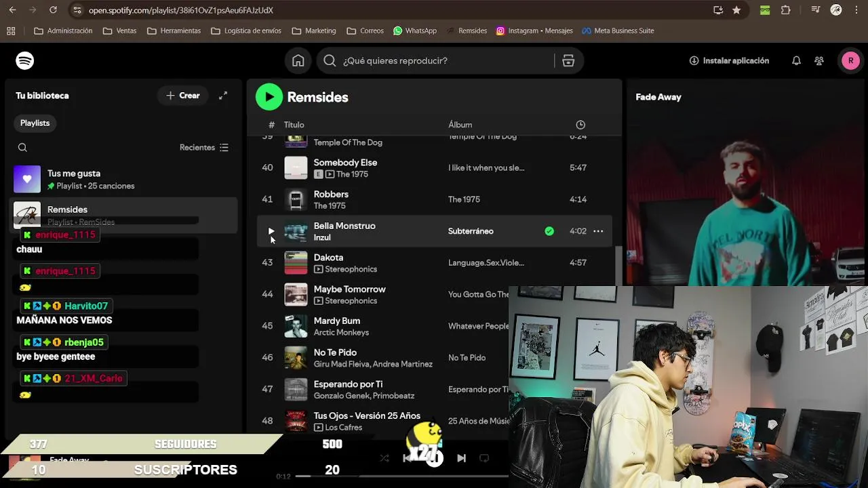The height and width of the screenshot is (488, 868).
Task: Click Tus Ojos - Versión 25 Años title
Action: (367, 416)
